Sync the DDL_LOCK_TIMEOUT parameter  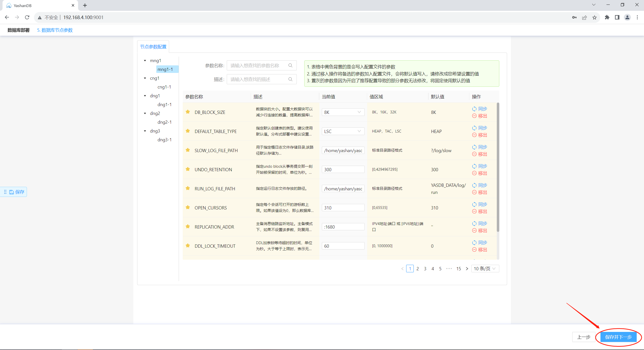click(x=480, y=243)
